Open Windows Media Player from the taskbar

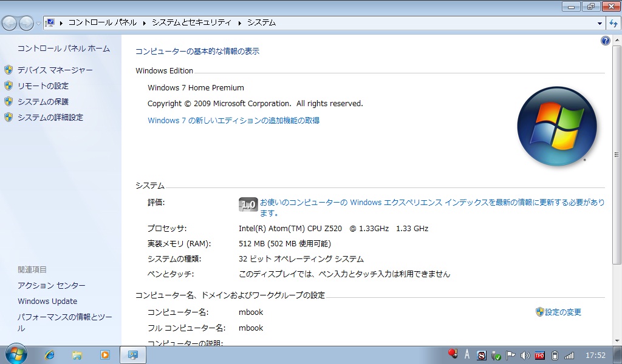[104, 355]
